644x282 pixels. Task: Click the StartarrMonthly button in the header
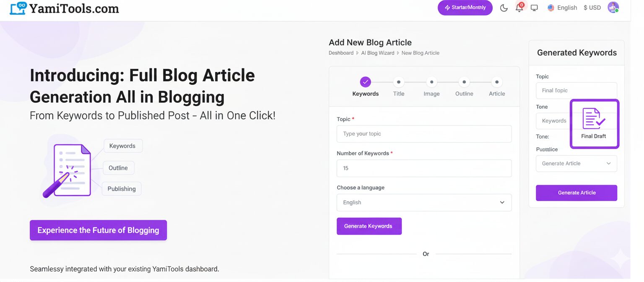coord(465,7)
